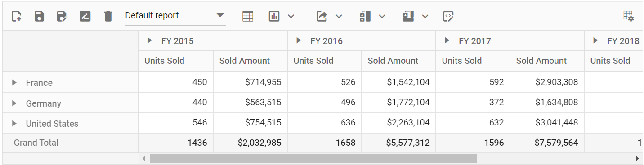
Task: Select France FY 2017 cell 592
Action: pos(473,82)
